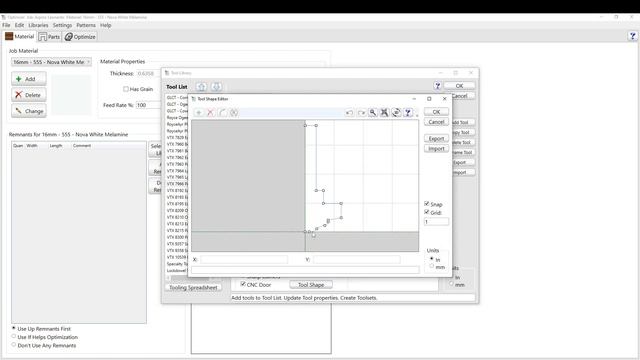Click the Change material button
The width and height of the screenshot is (640, 360).
(x=29, y=111)
